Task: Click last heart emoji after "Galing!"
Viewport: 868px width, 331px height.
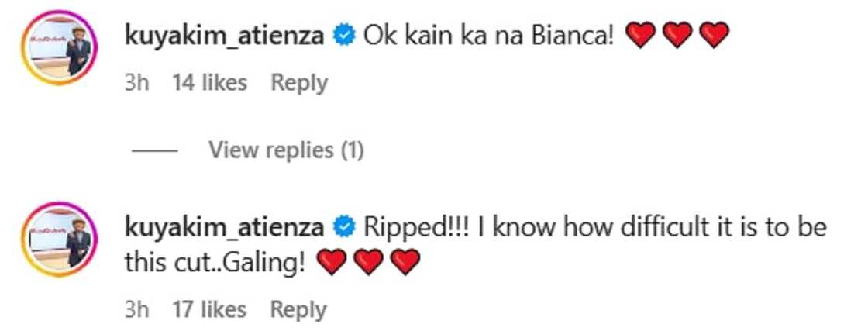Action: point(405,264)
